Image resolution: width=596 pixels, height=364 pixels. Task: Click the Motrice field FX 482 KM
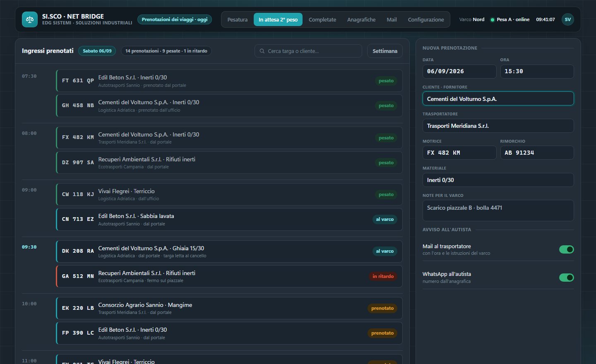tap(459, 153)
